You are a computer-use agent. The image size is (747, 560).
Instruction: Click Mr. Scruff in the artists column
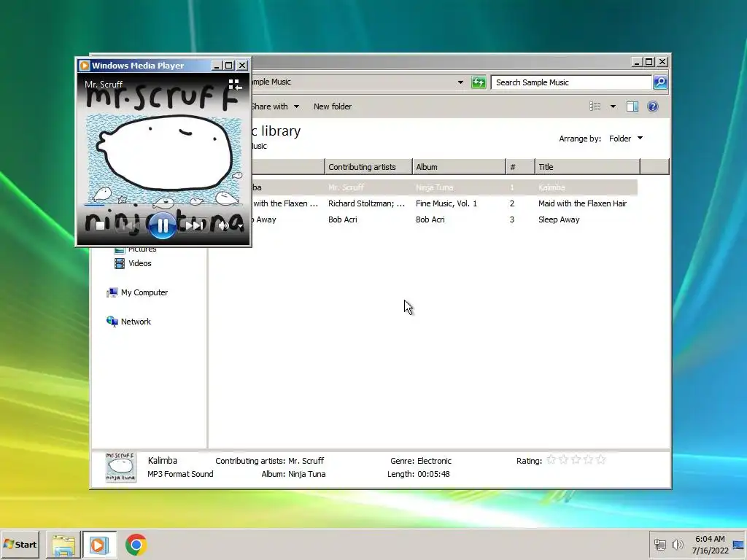click(346, 187)
